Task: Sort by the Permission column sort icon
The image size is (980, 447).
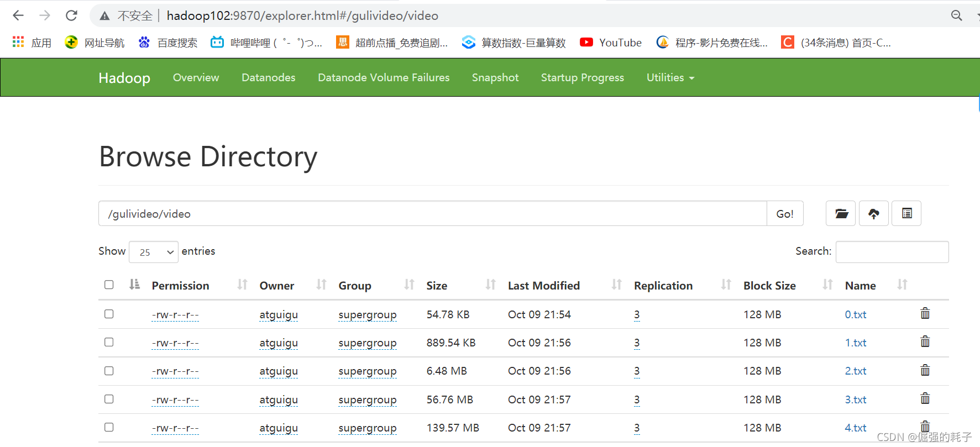Action: [x=242, y=285]
